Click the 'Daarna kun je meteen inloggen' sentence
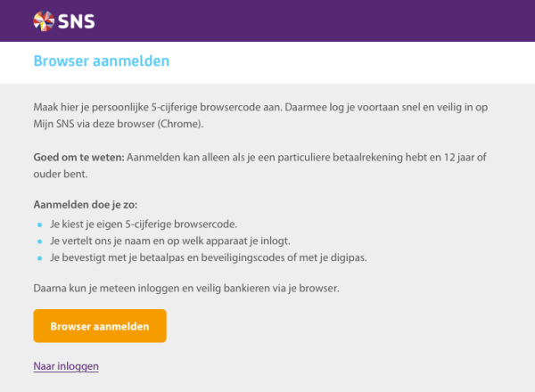 (x=186, y=289)
